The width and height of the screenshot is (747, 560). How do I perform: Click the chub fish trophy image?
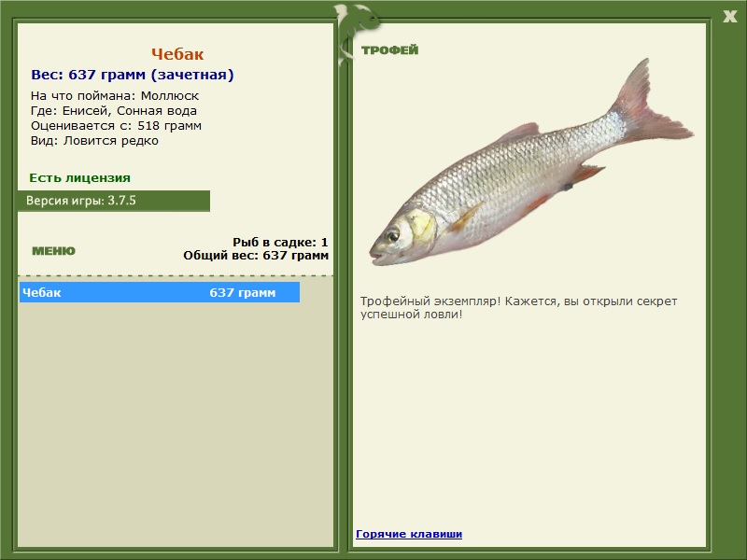[531, 161]
